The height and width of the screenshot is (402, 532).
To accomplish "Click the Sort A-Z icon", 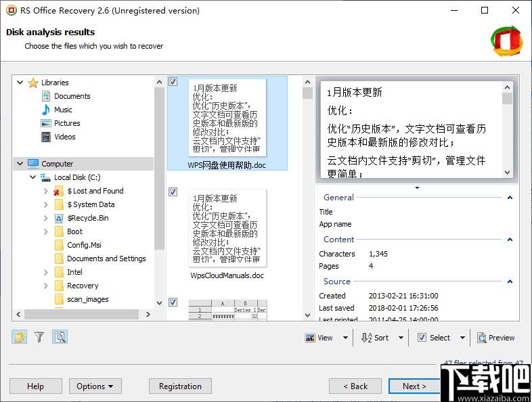I will (x=366, y=338).
